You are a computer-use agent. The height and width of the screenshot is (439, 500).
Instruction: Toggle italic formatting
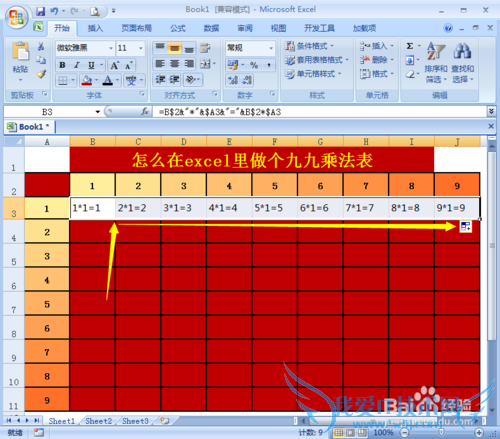77,65
